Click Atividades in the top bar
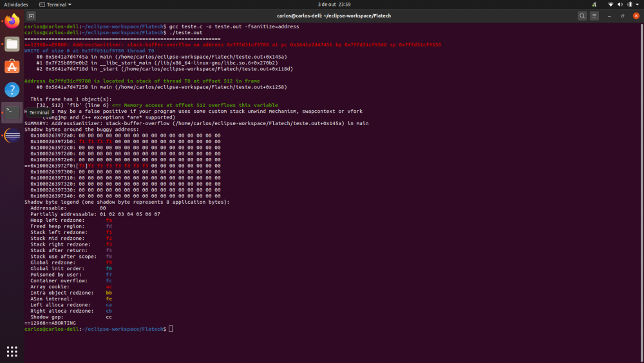 point(16,5)
